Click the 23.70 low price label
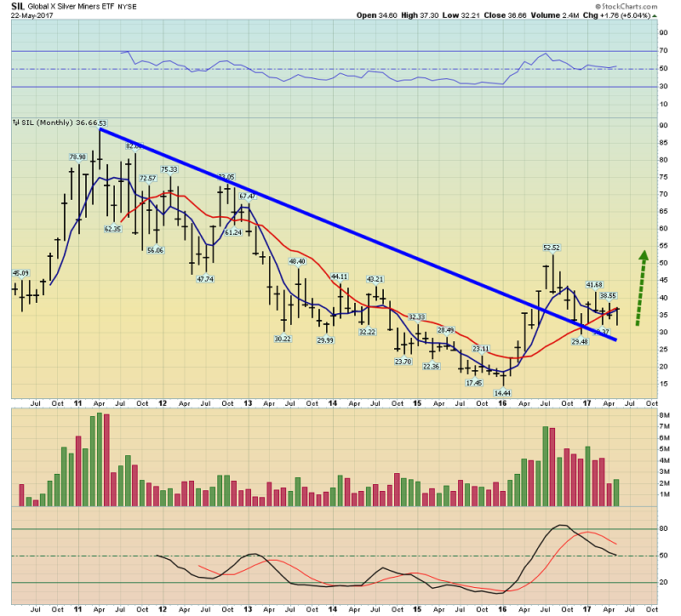This screenshot has width=681, height=616. pos(403,362)
